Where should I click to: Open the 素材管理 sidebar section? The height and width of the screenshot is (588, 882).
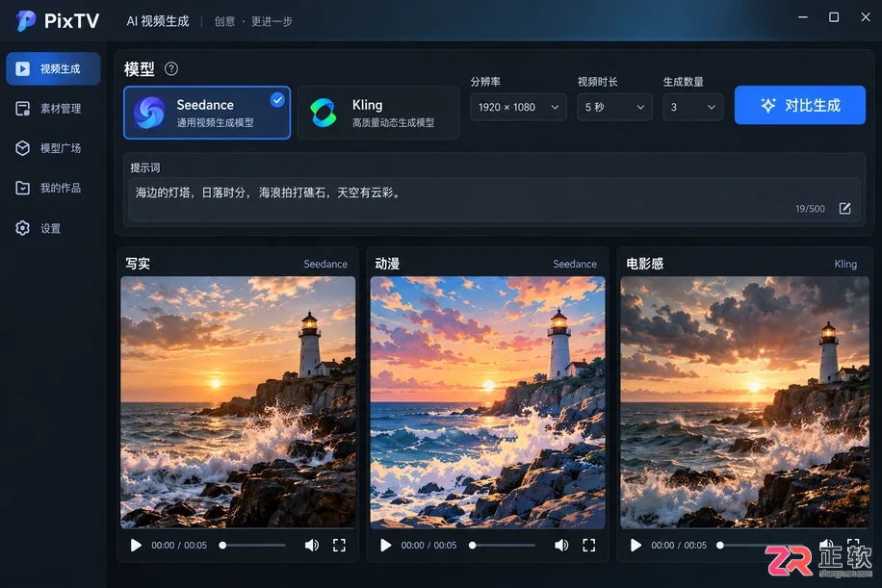53,109
